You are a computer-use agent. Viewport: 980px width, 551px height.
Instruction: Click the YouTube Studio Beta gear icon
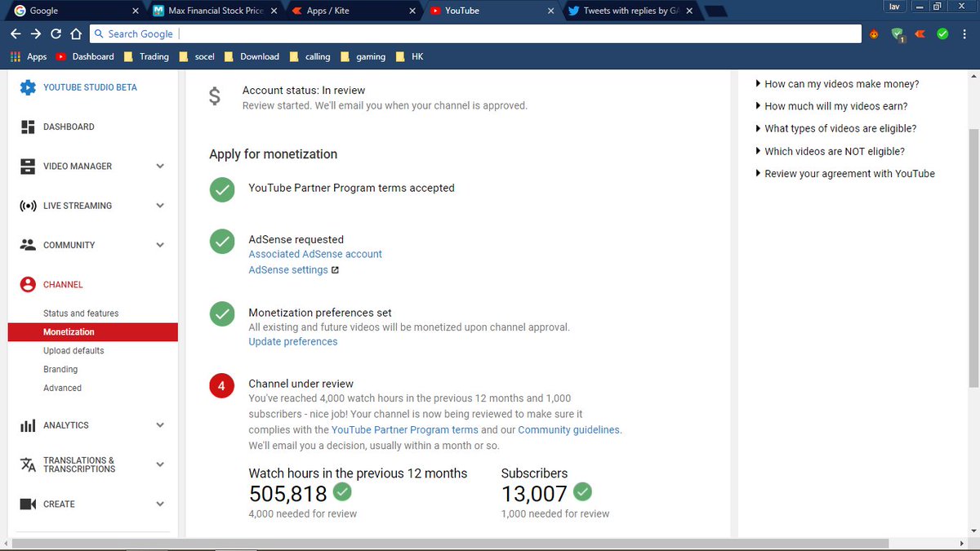(x=29, y=87)
